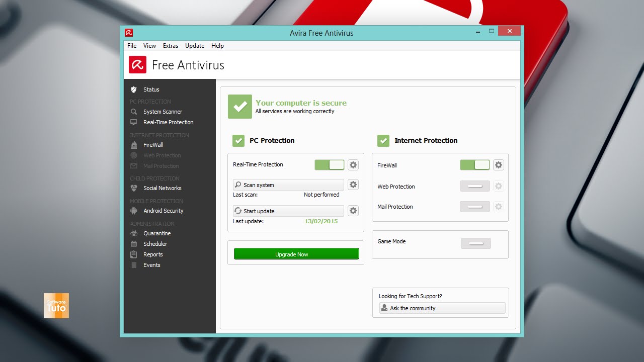Enable Game Mode switch
The image size is (644, 362).
pyautogui.click(x=476, y=243)
